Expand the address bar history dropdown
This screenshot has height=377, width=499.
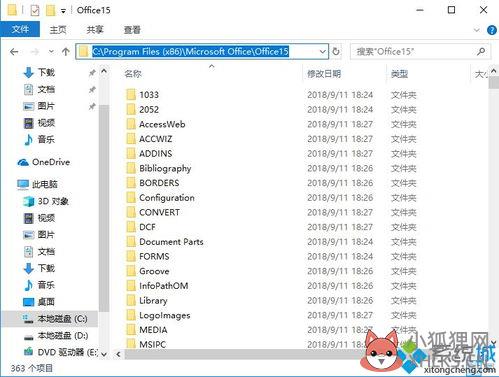pyautogui.click(x=322, y=52)
